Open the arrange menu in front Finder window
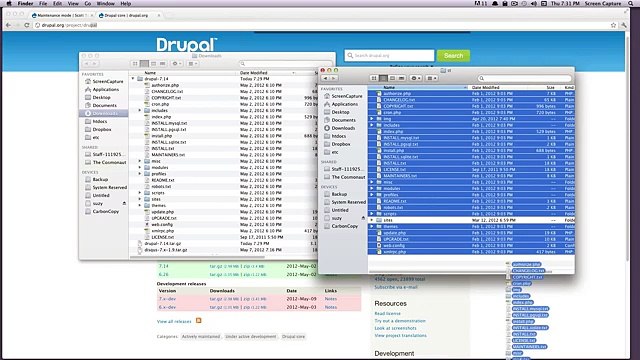 [431, 78]
